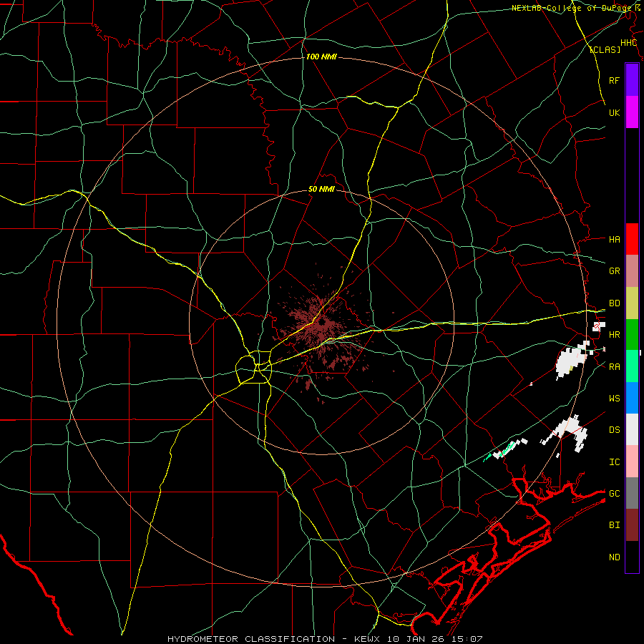The image size is (644, 644).
Task: Click the HR legend label
Action: click(615, 335)
